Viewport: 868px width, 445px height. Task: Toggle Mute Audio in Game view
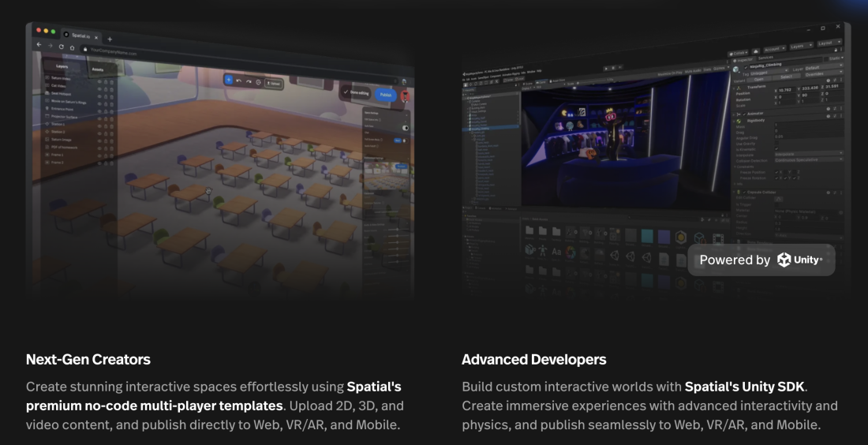tap(693, 71)
